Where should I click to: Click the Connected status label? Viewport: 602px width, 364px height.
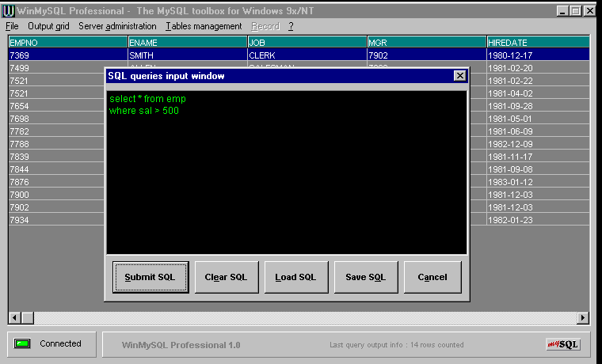tap(61, 343)
